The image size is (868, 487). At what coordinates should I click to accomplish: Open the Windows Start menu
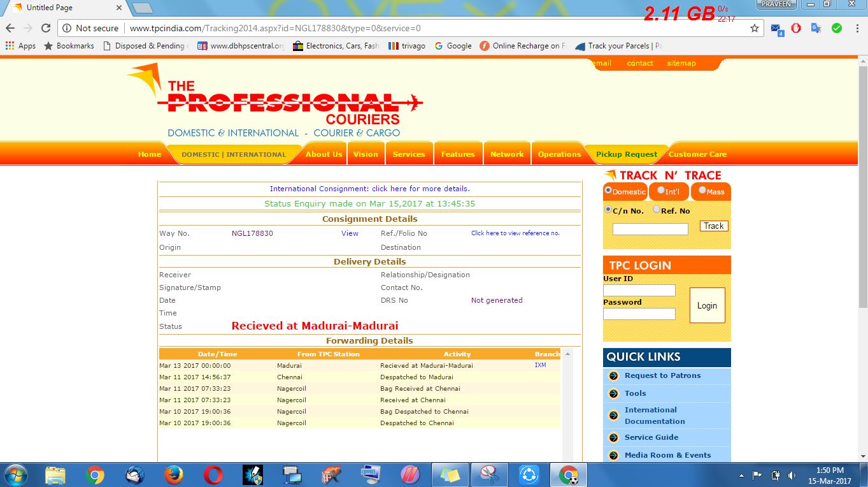click(x=15, y=475)
